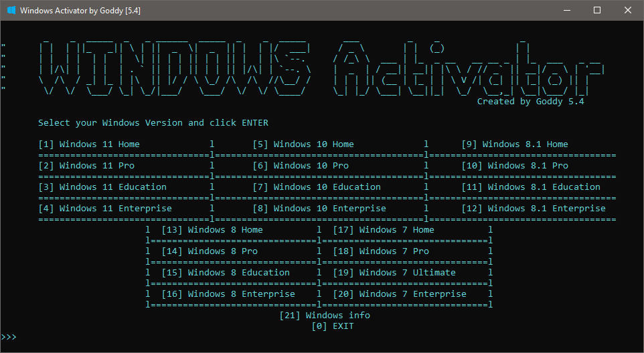Click the 'Created by Goddy 5.4' credit text
The image size is (644, 353).
(531, 102)
